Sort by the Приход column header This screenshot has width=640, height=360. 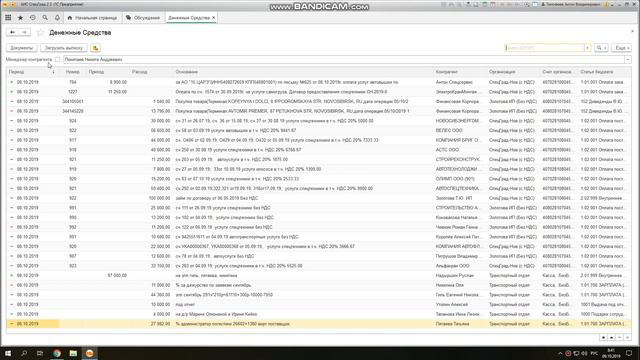point(108,72)
